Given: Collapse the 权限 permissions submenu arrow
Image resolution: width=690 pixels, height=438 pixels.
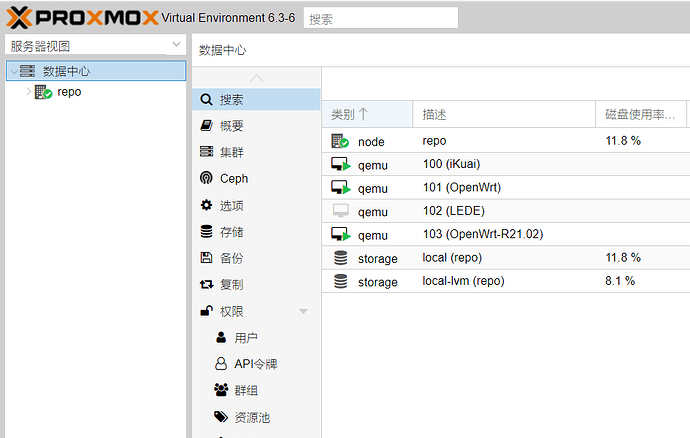Looking at the screenshot, I should click(303, 311).
